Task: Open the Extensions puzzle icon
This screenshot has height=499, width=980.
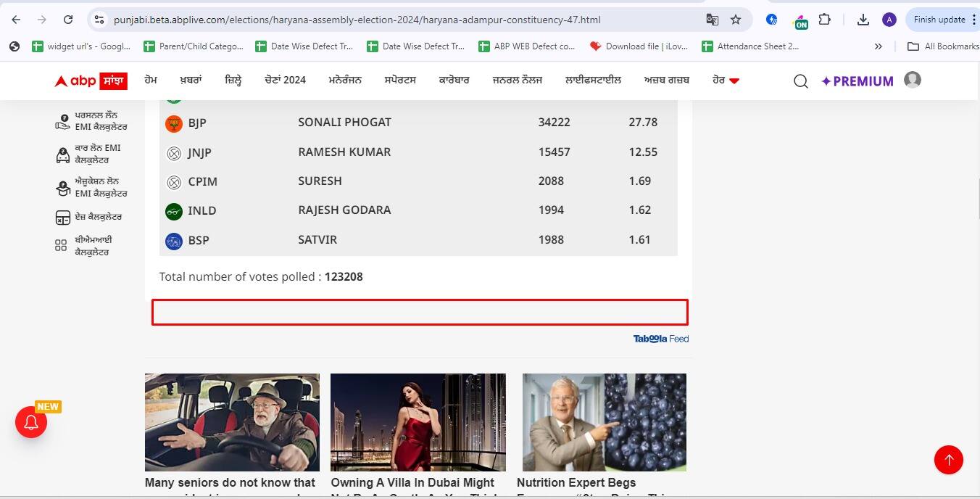Action: pyautogui.click(x=825, y=20)
